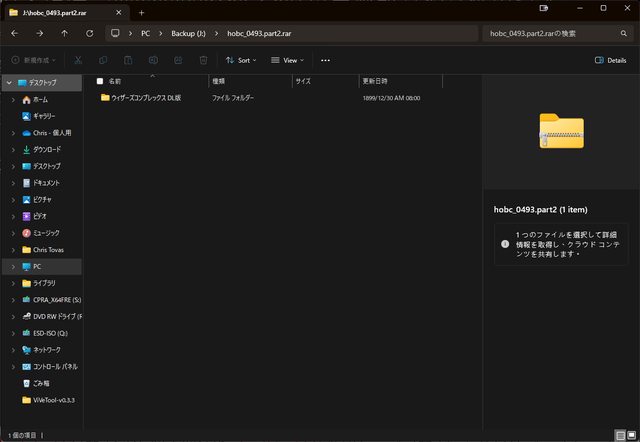Refresh the current folder view
The image size is (640, 442).
90,33
